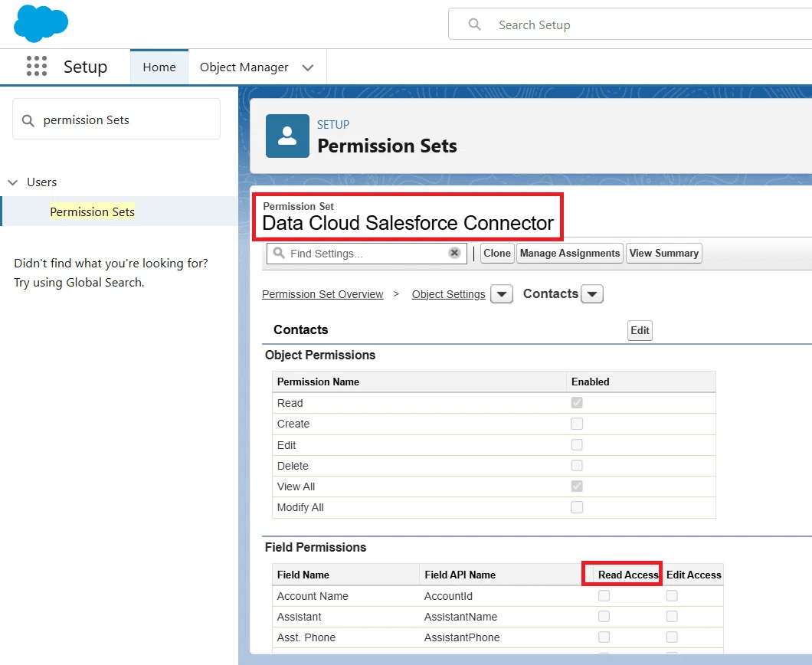Check Edit Access for Asst. Phone
The image size is (812, 665).
click(x=672, y=637)
